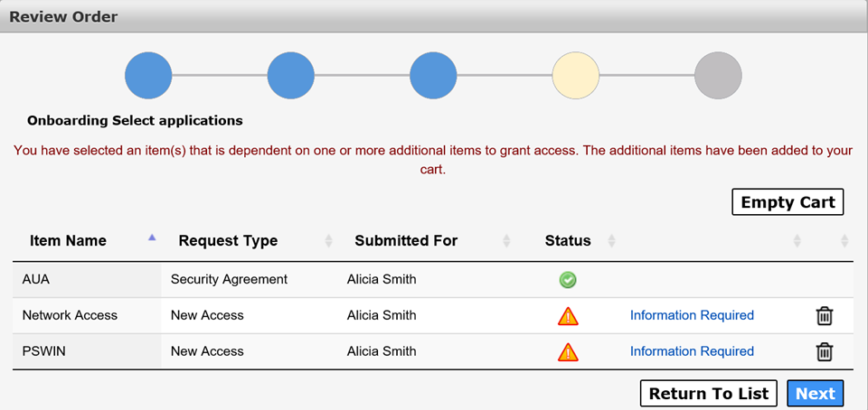Click Return To List button
This screenshot has width=868, height=410.
709,394
